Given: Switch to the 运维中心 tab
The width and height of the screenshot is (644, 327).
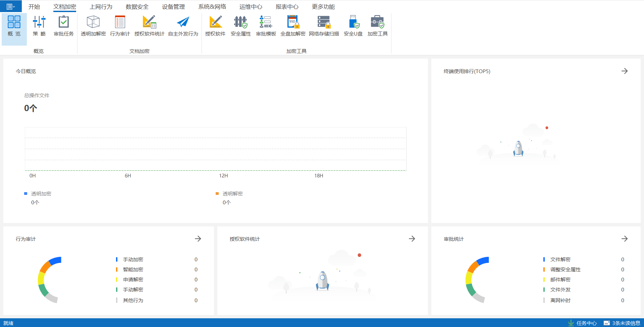Looking at the screenshot, I should click(251, 7).
